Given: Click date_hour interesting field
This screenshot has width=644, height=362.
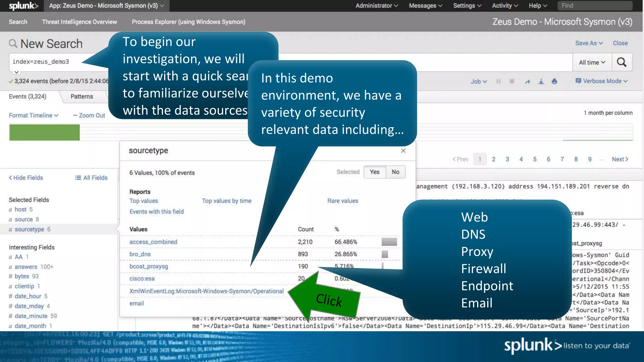Looking at the screenshot, I should (28, 296).
